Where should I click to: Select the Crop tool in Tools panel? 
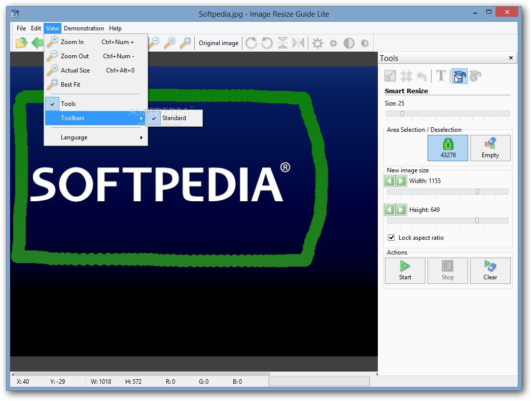tap(406, 76)
